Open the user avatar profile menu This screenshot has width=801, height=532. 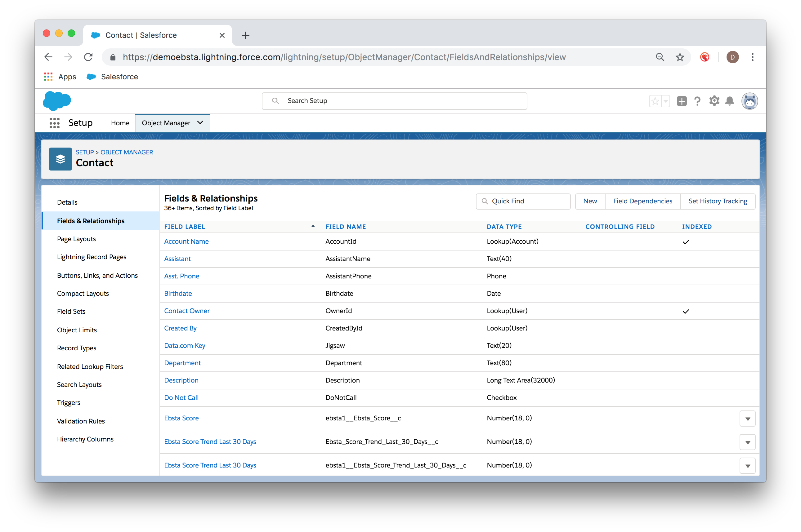pos(750,101)
